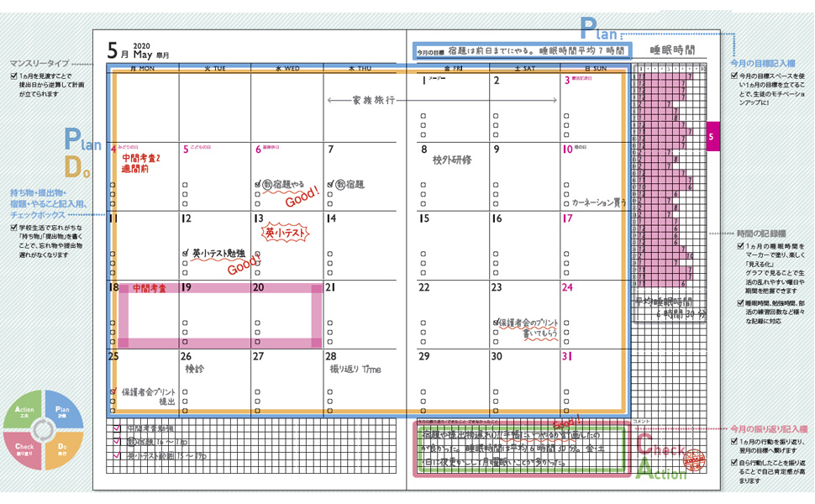Image resolution: width=815 pixels, height=504 pixels.
Task: Click the 今月の振り返り記入欄 heading
Action: [769, 428]
